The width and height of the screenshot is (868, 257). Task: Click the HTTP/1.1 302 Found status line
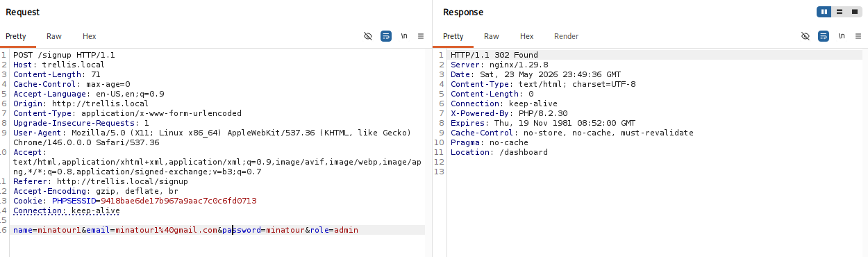click(494, 55)
